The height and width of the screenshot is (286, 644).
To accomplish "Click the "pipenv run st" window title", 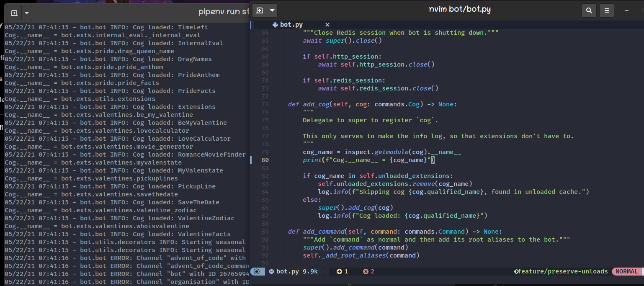I will (224, 12).
